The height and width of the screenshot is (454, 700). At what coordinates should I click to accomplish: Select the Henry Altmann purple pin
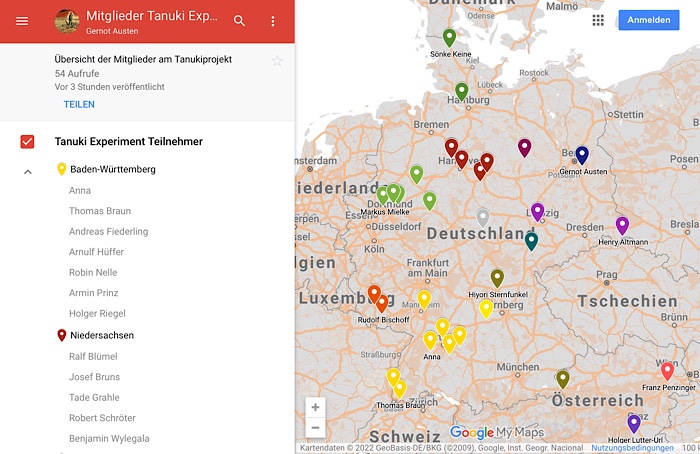coord(622,225)
